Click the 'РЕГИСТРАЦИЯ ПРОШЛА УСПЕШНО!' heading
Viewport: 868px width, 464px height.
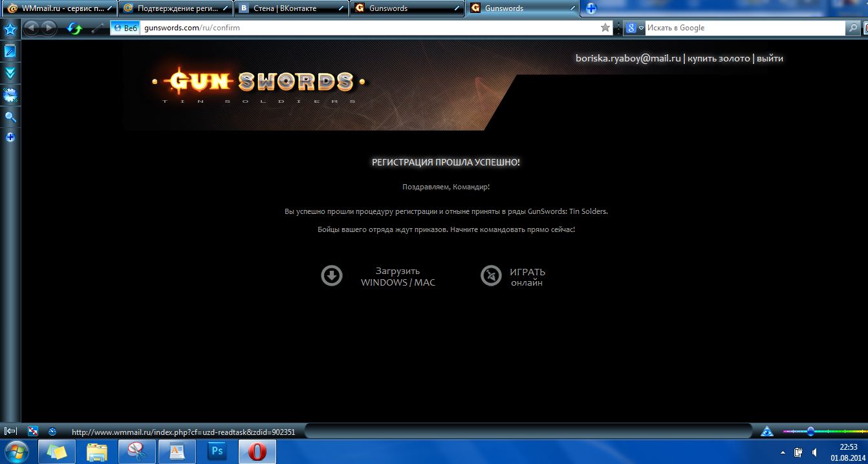pyautogui.click(x=446, y=162)
